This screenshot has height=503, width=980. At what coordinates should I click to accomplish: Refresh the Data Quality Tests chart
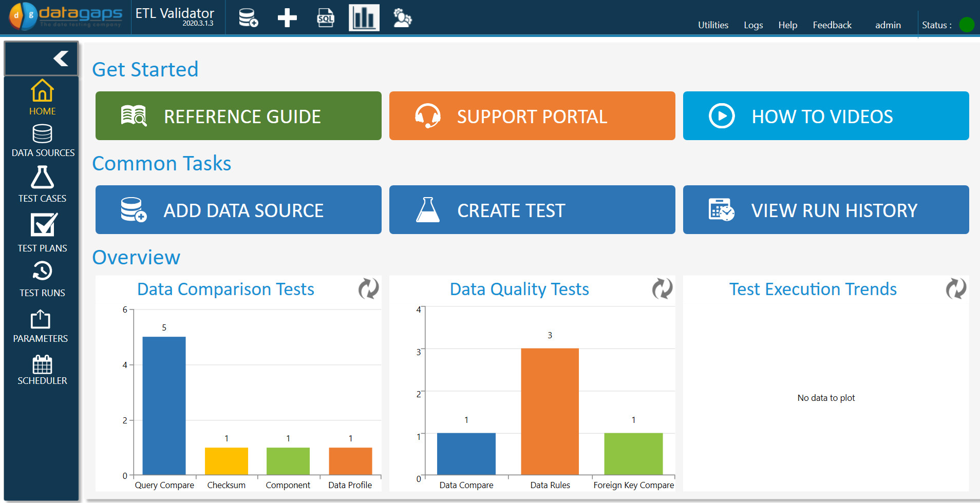(x=662, y=289)
